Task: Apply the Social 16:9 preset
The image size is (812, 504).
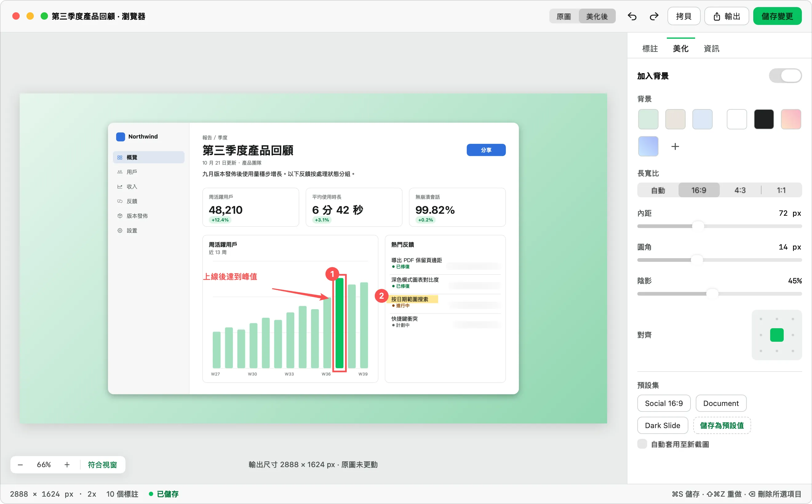Action: [663, 403]
